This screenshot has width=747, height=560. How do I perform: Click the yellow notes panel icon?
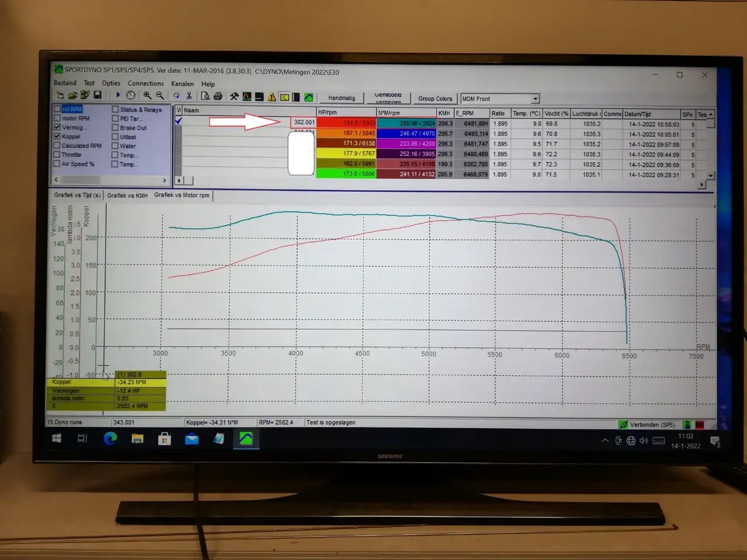tap(284, 97)
